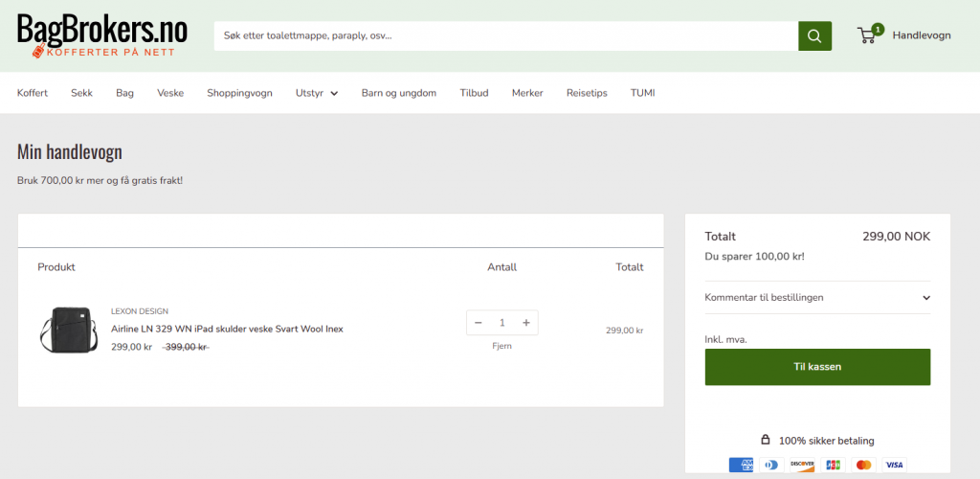The width and height of the screenshot is (980, 479).
Task: Click the row total 299,00 kr
Action: pyautogui.click(x=624, y=331)
